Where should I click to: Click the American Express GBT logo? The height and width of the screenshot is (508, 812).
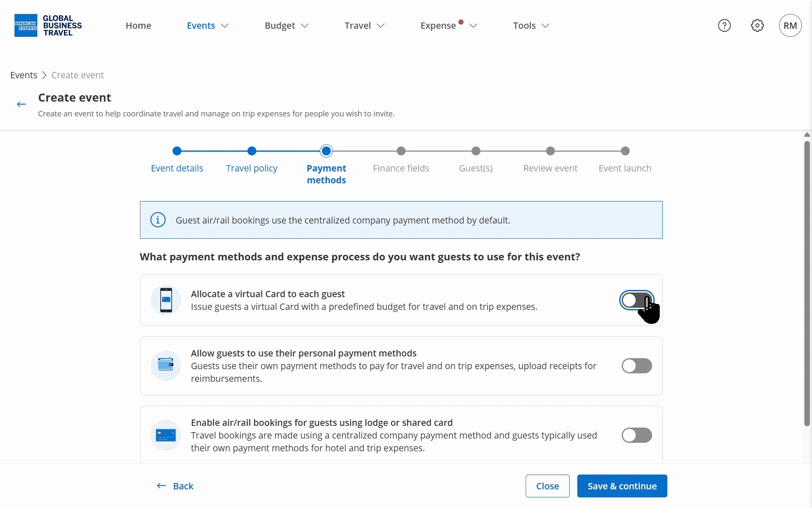tap(48, 25)
